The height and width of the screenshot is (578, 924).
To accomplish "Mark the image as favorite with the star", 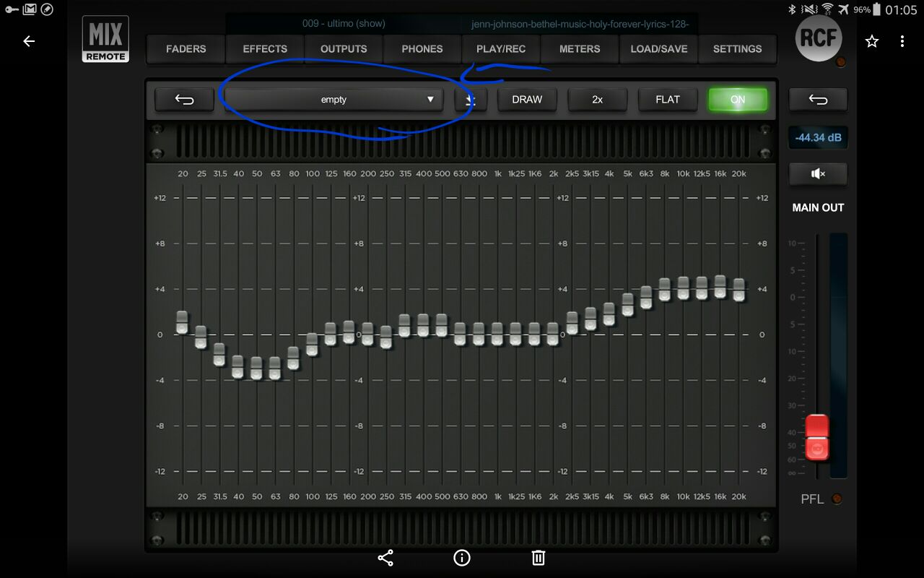I will pos(872,41).
